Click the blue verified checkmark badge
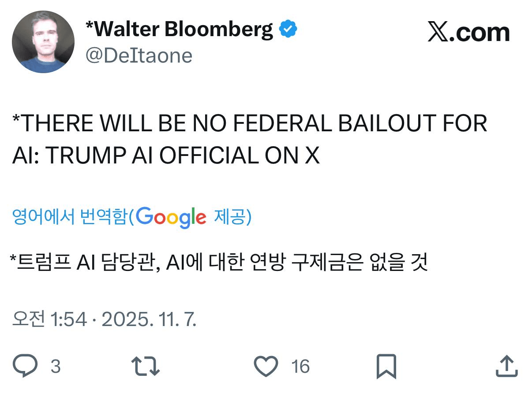This screenshot has width=532, height=393. [x=288, y=30]
